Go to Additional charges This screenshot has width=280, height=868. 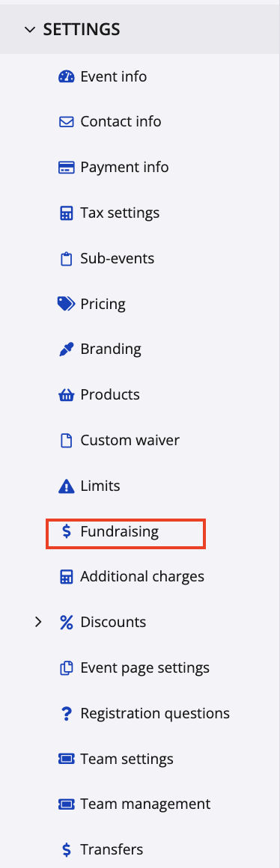point(132,577)
